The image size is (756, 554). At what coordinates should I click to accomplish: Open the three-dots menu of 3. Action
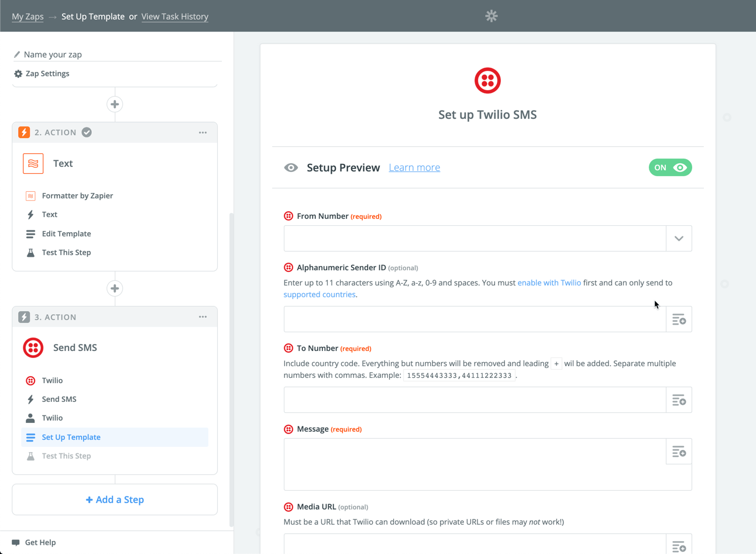pyautogui.click(x=202, y=316)
